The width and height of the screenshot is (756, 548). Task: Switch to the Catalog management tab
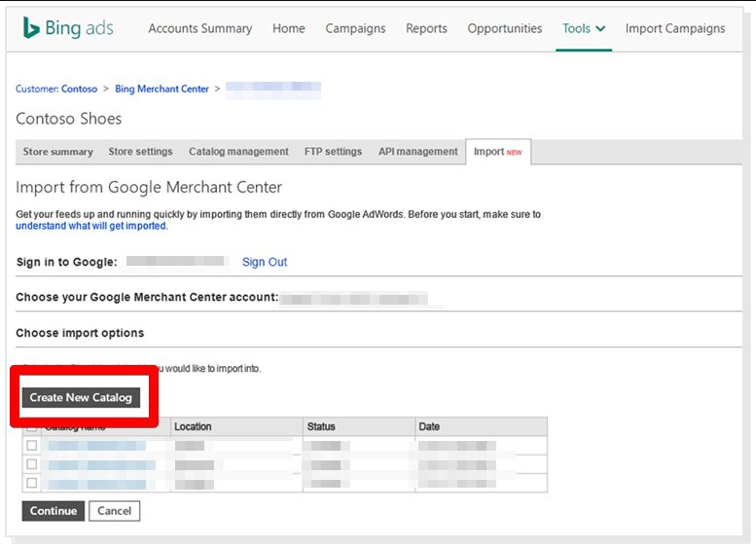tap(238, 152)
